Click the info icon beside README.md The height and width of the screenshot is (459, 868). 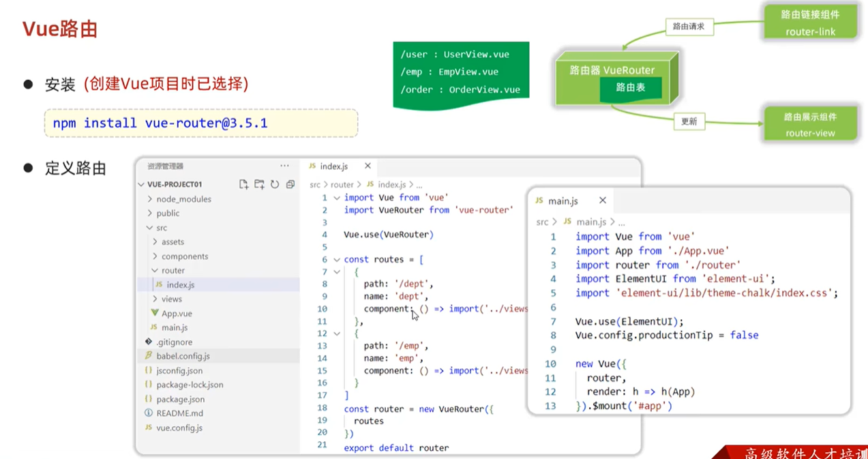tap(149, 413)
